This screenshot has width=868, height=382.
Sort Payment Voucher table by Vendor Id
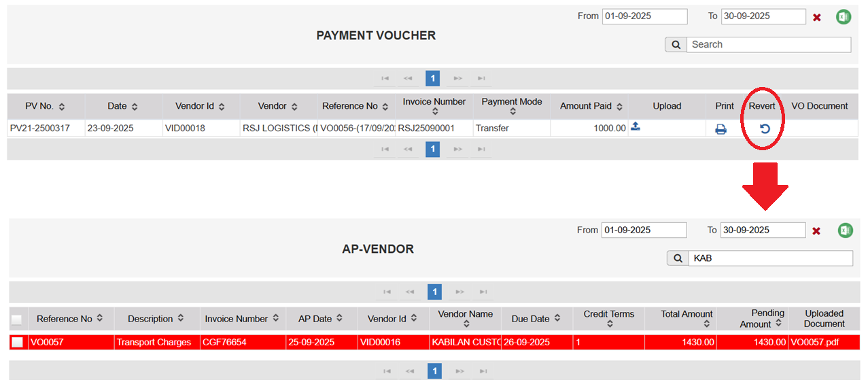pos(222,107)
